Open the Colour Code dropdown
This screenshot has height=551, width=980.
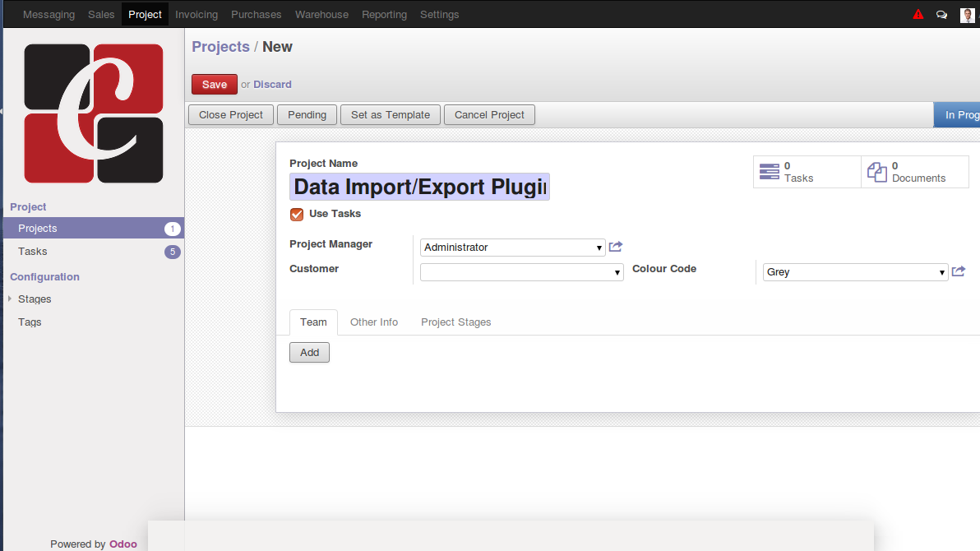(x=855, y=272)
